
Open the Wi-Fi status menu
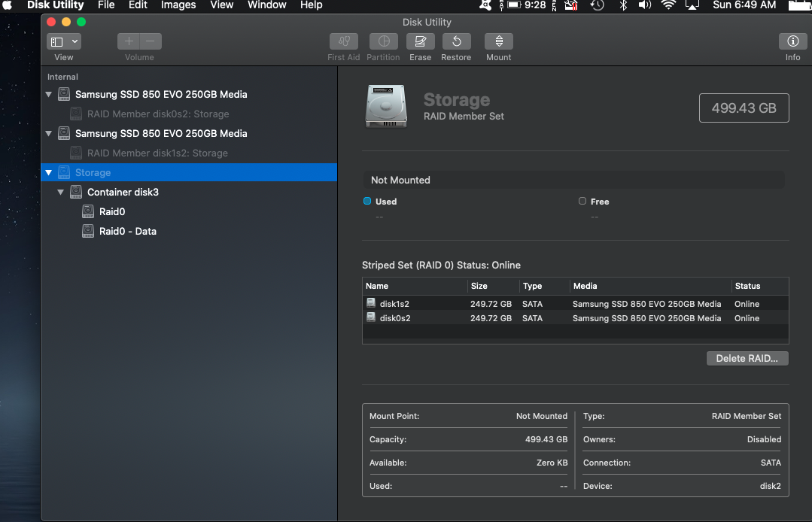668,5
